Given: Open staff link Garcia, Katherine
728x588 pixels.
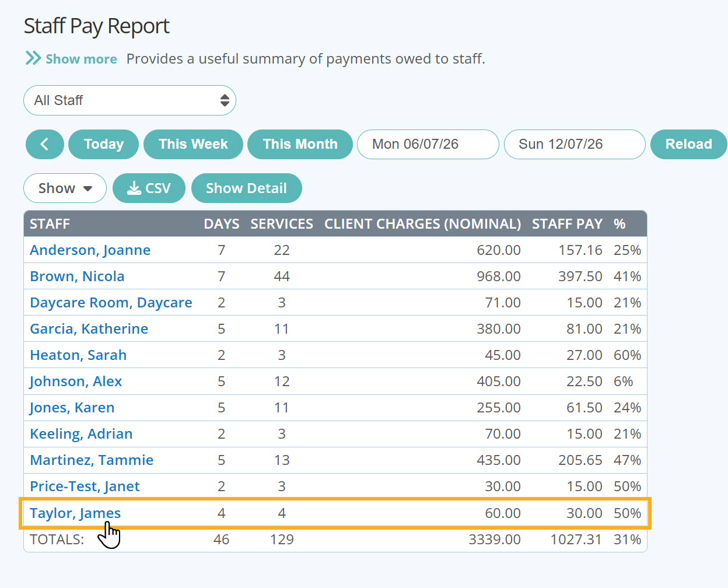Looking at the screenshot, I should [x=89, y=329].
